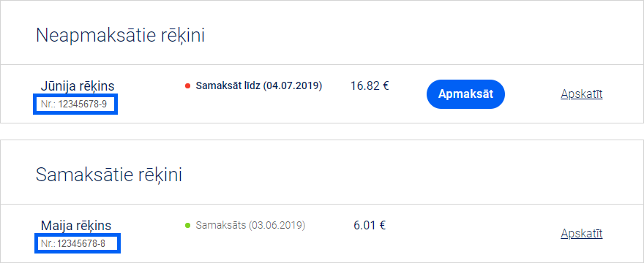Open Apskatīt link for Maija rēķins
644x263 pixels.
click(581, 234)
